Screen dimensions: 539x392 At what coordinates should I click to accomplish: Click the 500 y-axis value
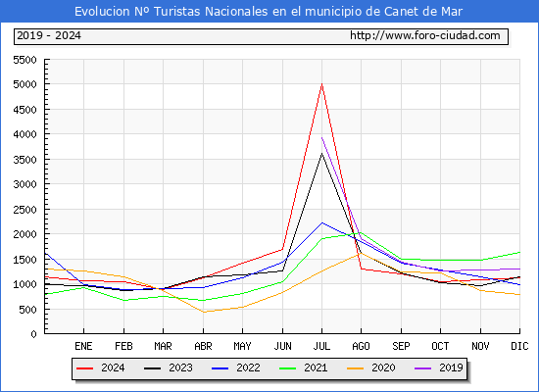click(27, 310)
